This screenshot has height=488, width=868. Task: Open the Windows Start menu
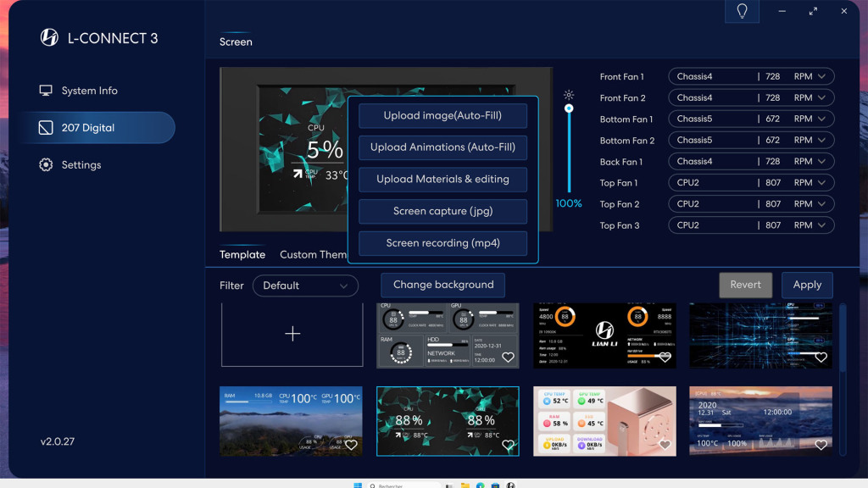tap(358, 485)
